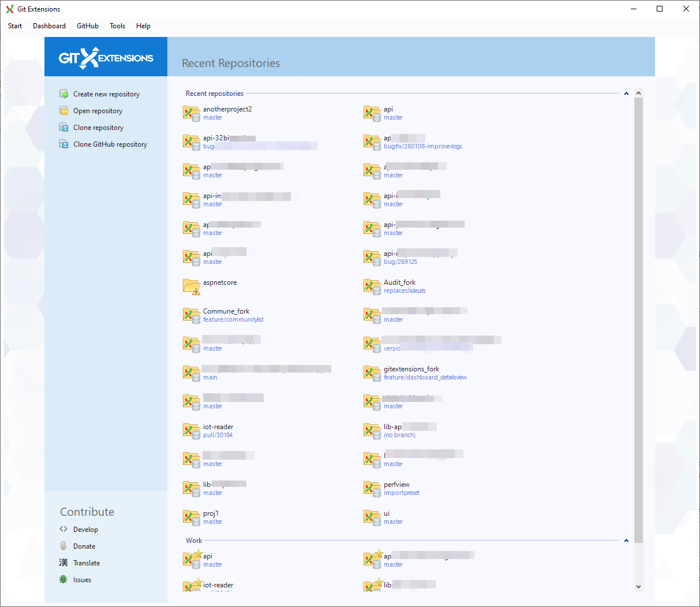Click feature/dashboard_detailsview branch label
Screen dimensions: 700x607
[425, 377]
